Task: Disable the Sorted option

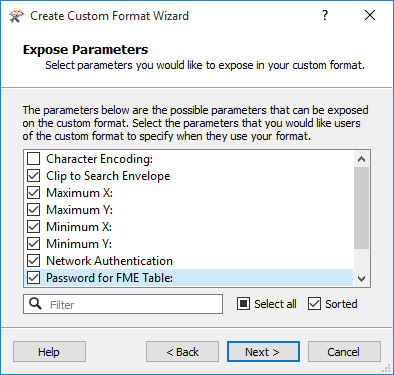Action: point(314,304)
